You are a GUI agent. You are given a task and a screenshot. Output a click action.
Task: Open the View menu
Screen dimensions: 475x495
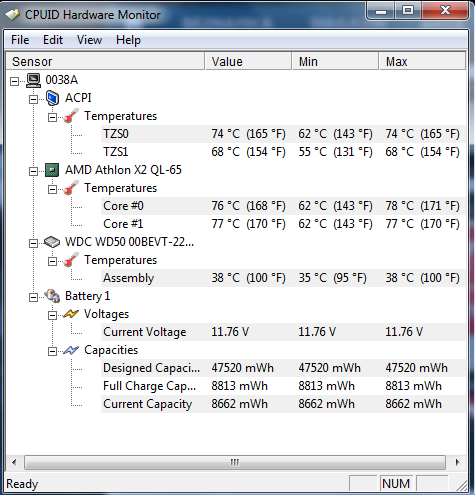coord(89,40)
